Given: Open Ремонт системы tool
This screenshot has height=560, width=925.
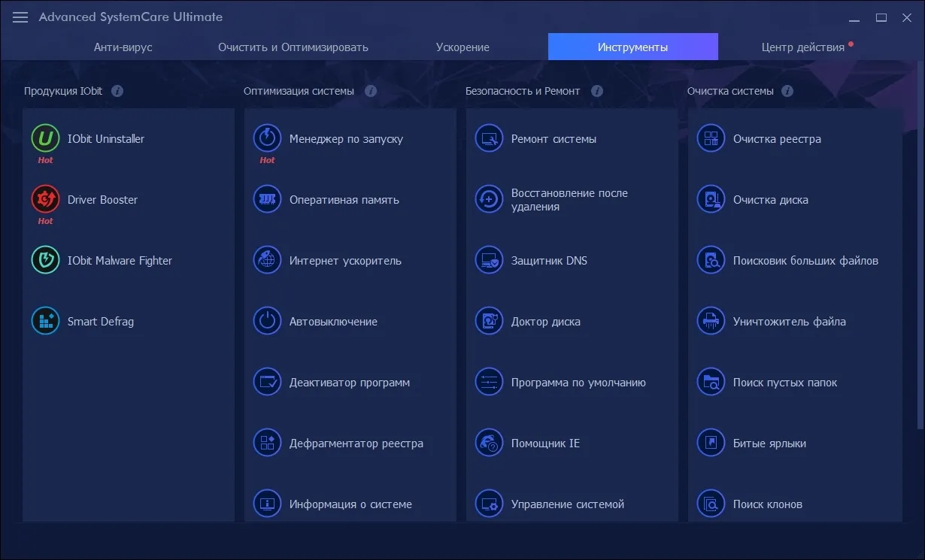Looking at the screenshot, I should point(553,139).
